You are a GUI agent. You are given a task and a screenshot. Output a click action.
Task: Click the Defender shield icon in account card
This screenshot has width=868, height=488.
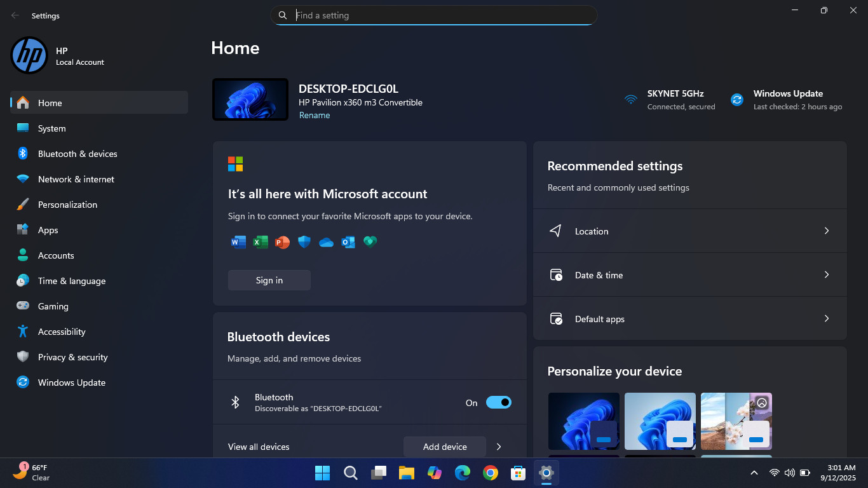click(304, 242)
